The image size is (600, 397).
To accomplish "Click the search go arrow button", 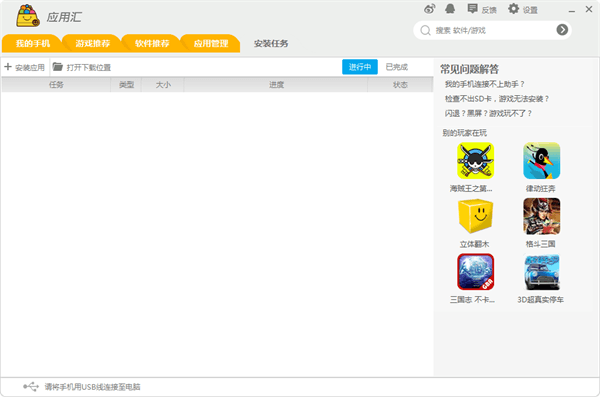I will (562, 29).
